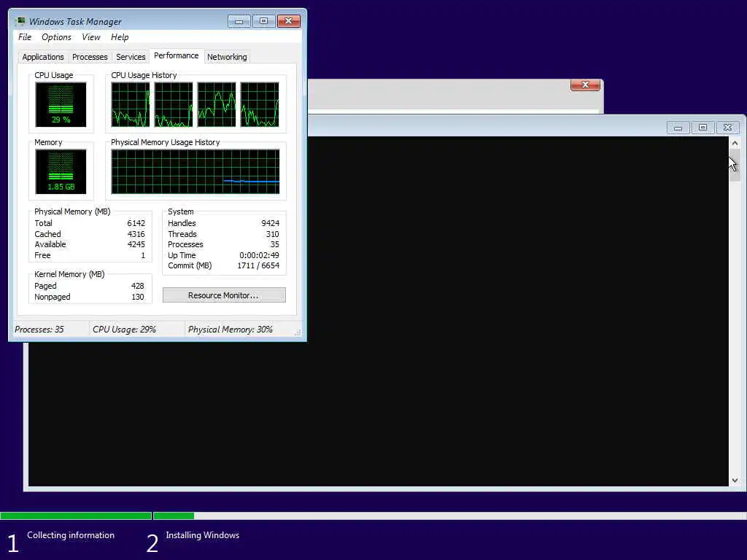Viewport: 747px width, 560px height.
Task: Maximize the Windows Task Manager window
Action: 263,21
